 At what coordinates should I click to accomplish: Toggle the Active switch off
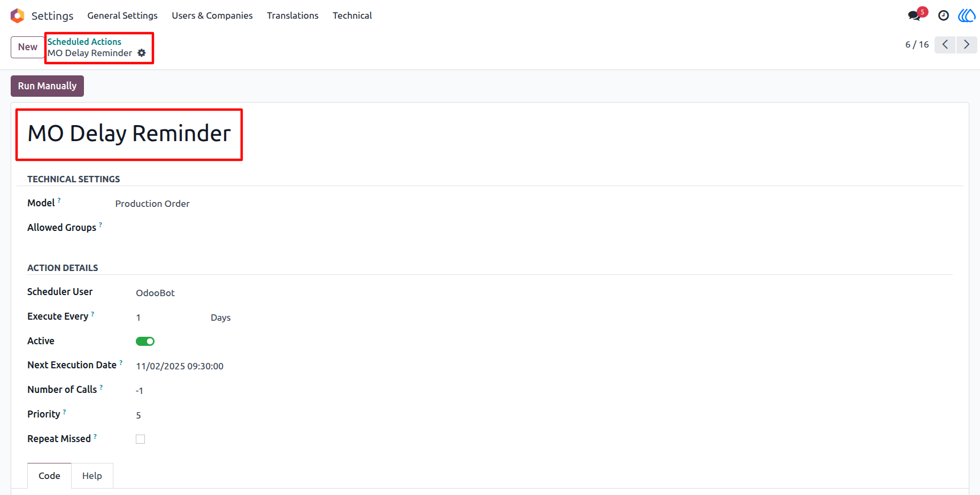[x=145, y=341]
